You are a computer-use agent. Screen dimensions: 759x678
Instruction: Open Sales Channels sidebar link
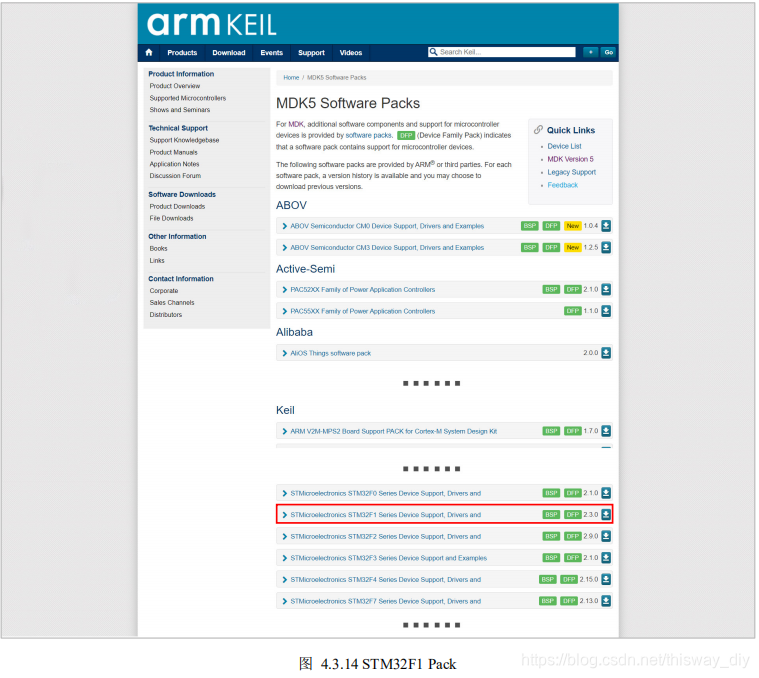172,302
